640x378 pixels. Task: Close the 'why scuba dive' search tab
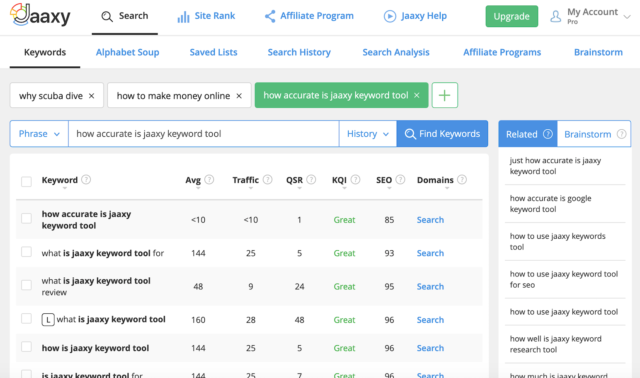pyautogui.click(x=91, y=96)
